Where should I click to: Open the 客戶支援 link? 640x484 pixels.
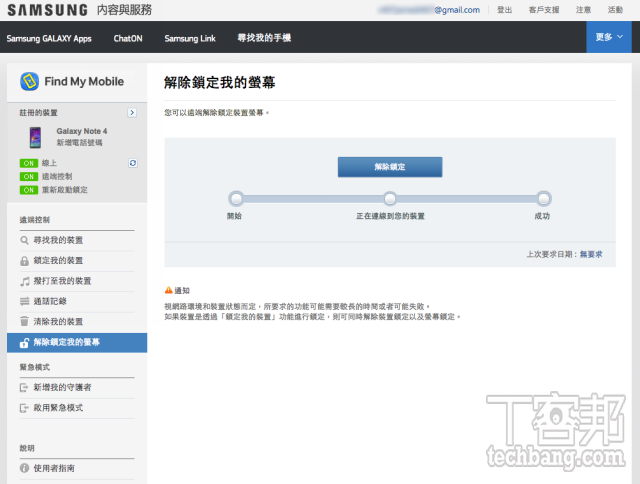pos(544,10)
